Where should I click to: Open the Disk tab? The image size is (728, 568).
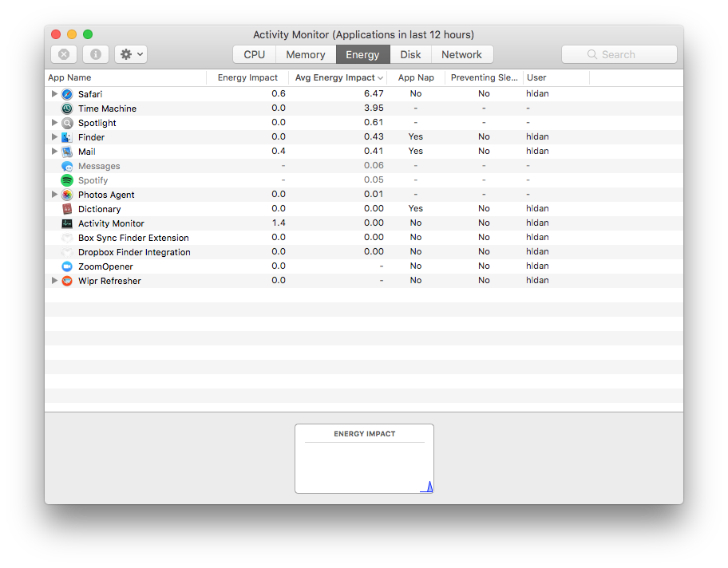[x=410, y=54]
